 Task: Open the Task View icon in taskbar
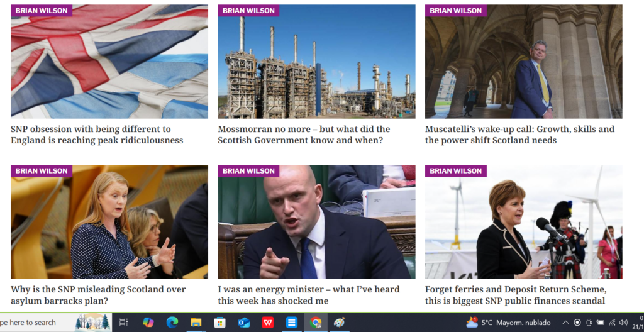pyautogui.click(x=123, y=323)
